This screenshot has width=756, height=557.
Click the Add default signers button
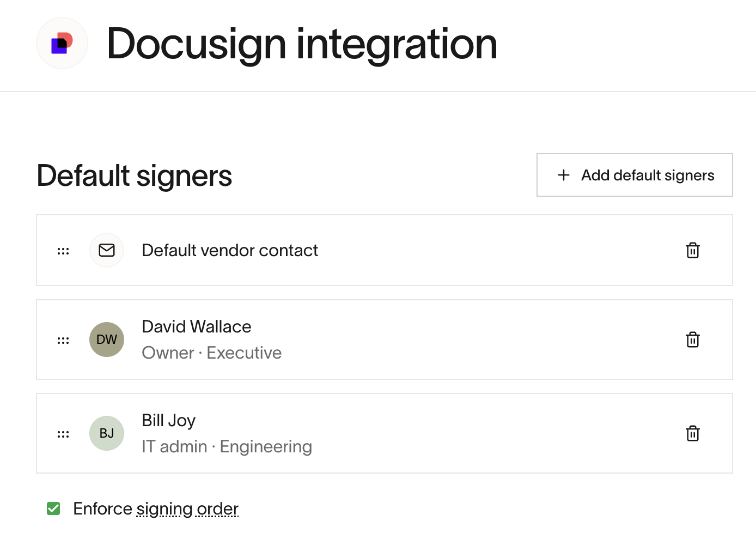(635, 175)
